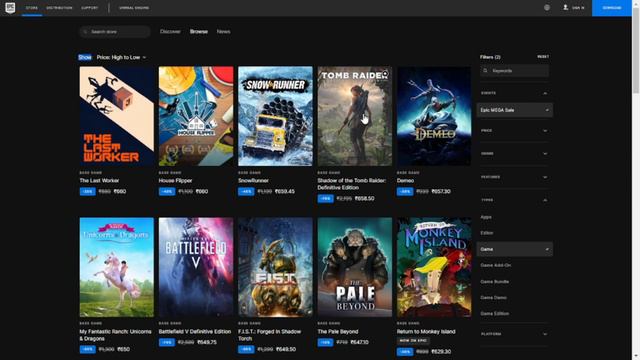Viewport: 640px width, 360px height.
Task: Click the SnowRunner title text
Action: tap(253, 180)
